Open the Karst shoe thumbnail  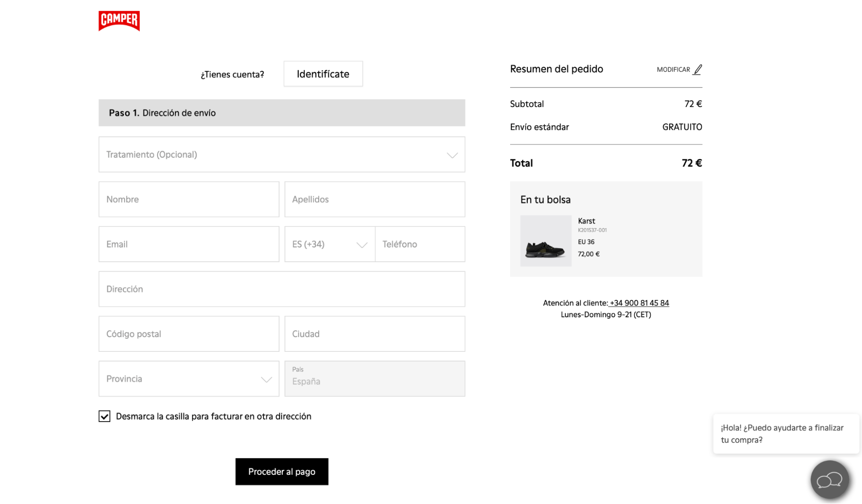[x=545, y=241]
